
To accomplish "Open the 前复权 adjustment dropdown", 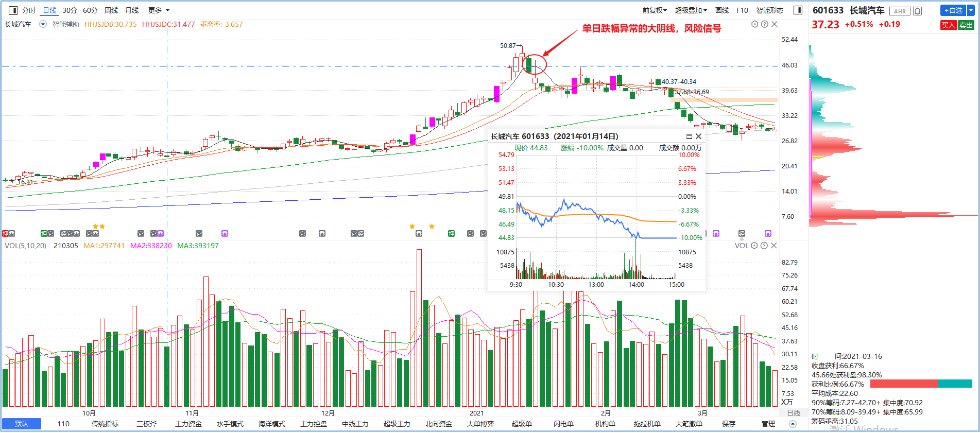I will pyautogui.click(x=655, y=10).
